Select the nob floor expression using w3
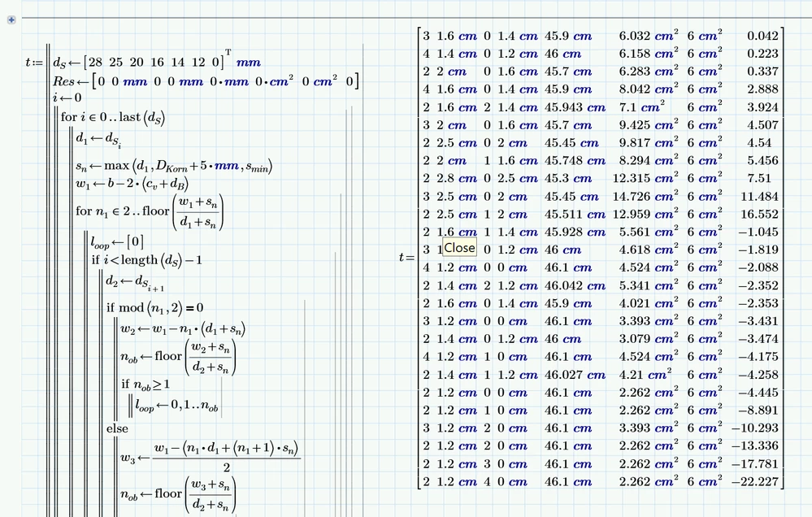This screenshot has width=812, height=517. [x=178, y=494]
